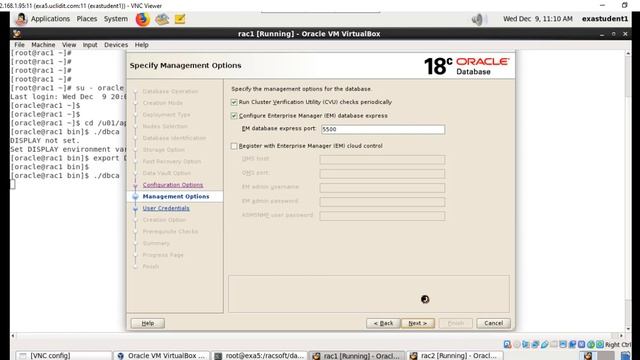Launch Firefox from the GNOME top panel

(142, 19)
